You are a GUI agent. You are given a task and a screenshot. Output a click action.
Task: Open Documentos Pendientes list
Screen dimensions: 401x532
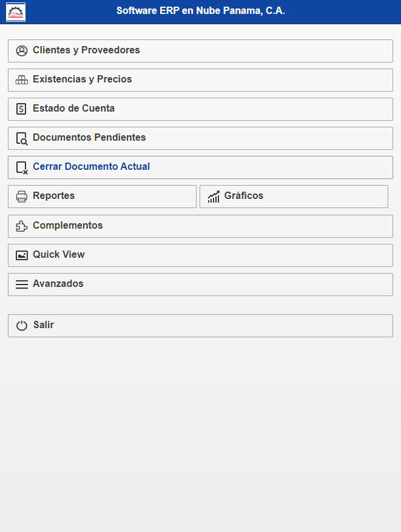coord(89,138)
